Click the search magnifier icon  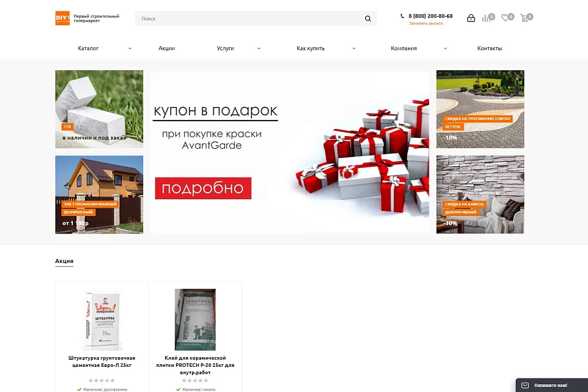coord(368,19)
